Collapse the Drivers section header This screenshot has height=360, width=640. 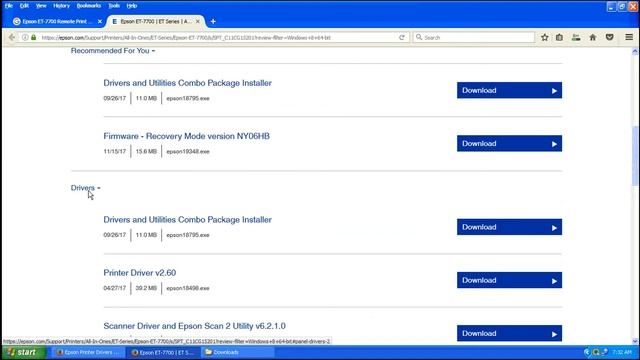(85, 188)
